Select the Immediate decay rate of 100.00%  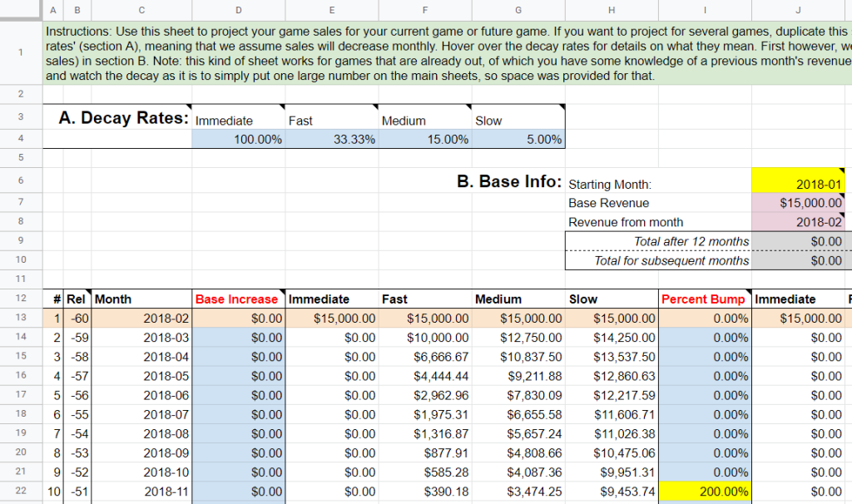click(238, 139)
